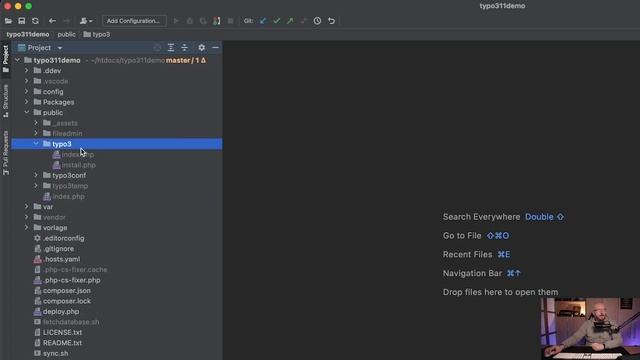
Task: Switch to the Project side tab
Action: [6, 59]
